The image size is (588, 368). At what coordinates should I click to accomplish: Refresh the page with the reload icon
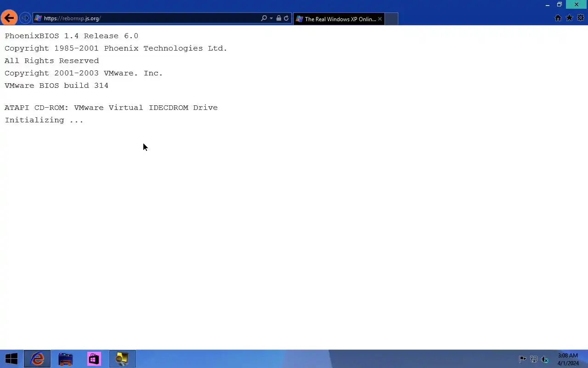tap(286, 18)
